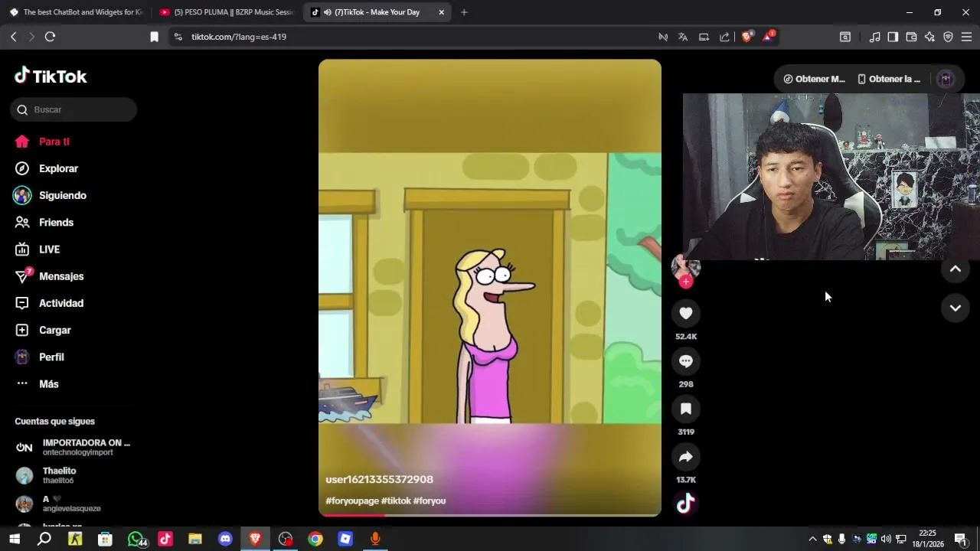This screenshot has width=980, height=551.
Task: Click the video progress bar
Action: pyautogui.click(x=490, y=514)
